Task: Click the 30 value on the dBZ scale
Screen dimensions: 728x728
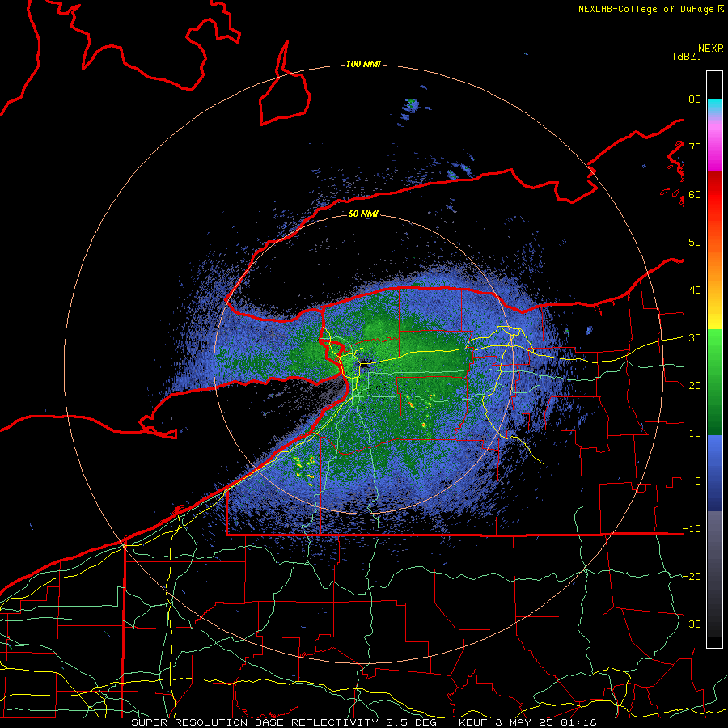Action: point(695,337)
